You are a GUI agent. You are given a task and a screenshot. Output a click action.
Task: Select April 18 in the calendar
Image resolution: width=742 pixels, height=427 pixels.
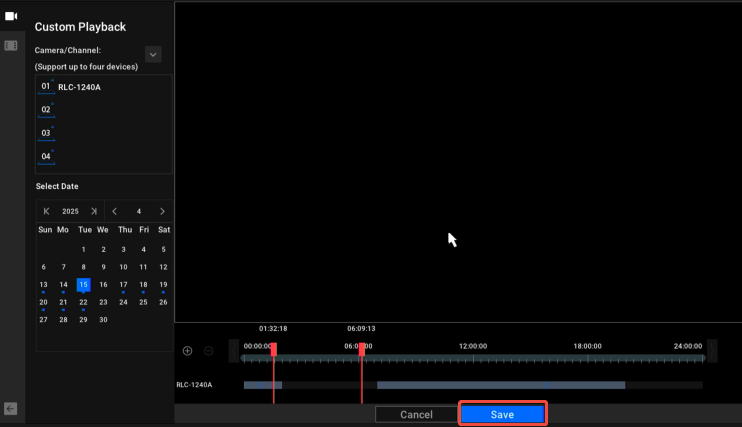pyautogui.click(x=143, y=285)
